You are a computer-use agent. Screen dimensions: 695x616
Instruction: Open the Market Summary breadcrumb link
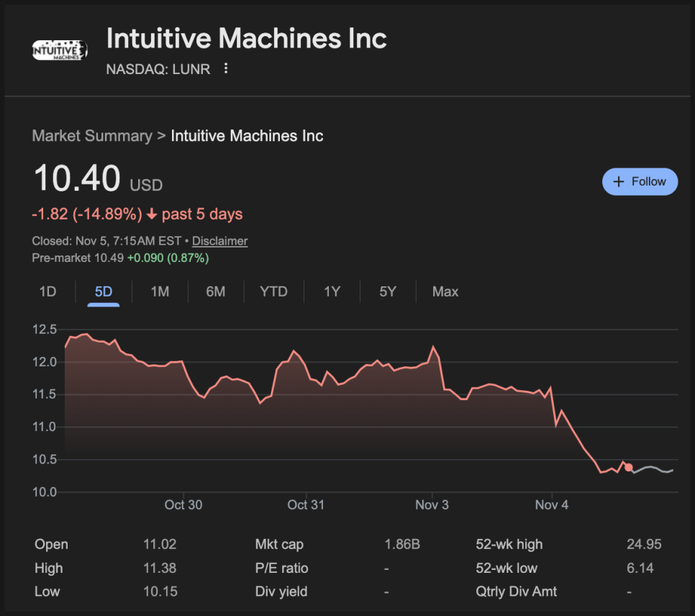[92, 136]
